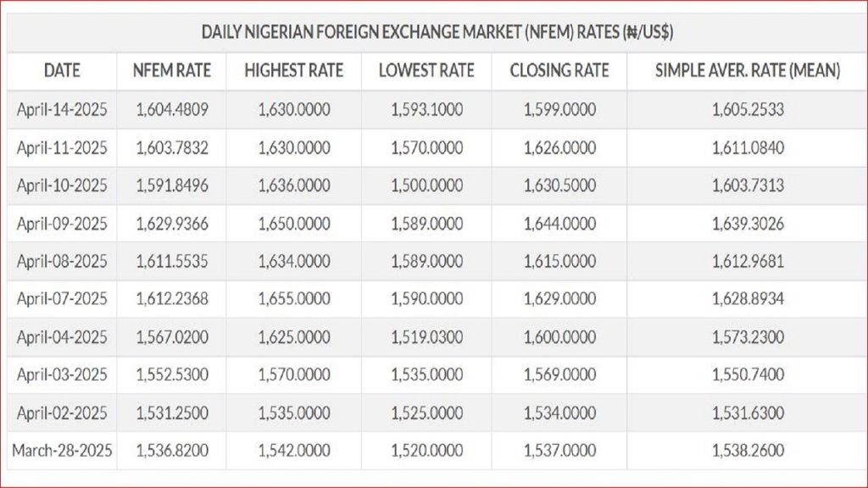The image size is (868, 488).
Task: Click closing rate value 1,644.0000
Action: [x=559, y=224]
